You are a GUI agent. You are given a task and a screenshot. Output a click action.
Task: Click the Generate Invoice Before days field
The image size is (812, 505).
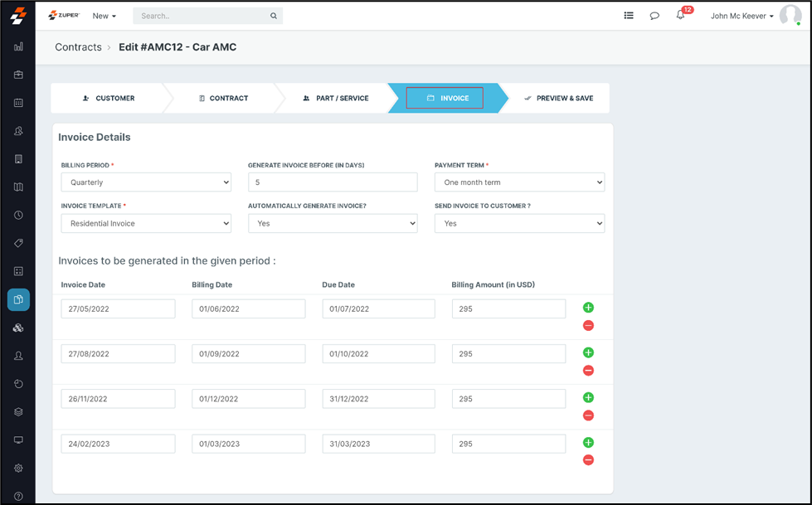coord(333,182)
